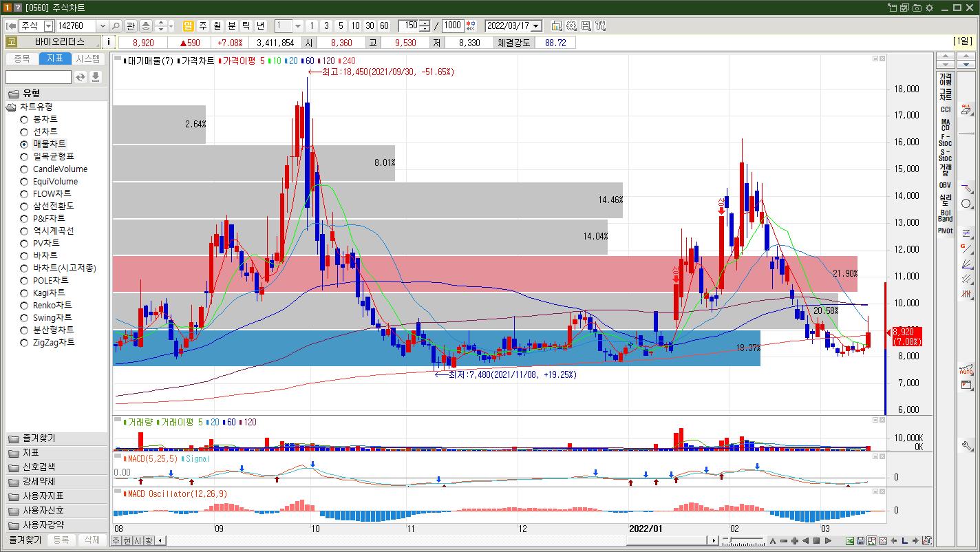The width and height of the screenshot is (980, 552).
Task: Click the zoom out minus icon
Action: pyautogui.click(x=784, y=541)
